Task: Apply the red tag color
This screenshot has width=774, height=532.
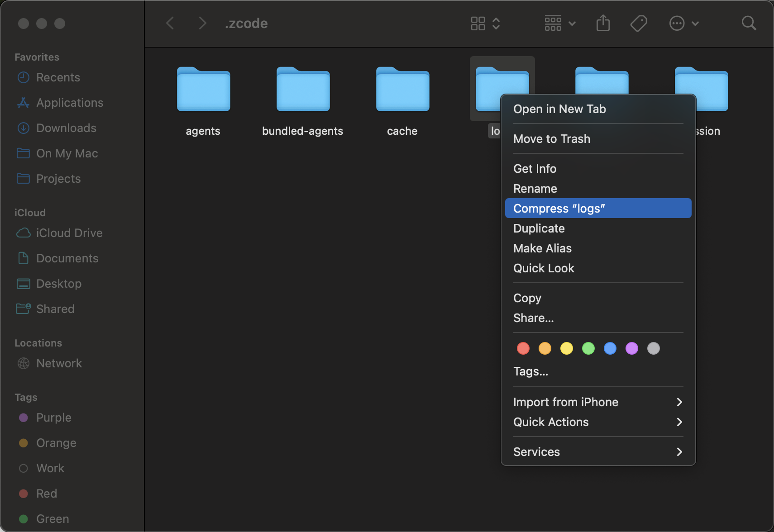Action: [523, 348]
